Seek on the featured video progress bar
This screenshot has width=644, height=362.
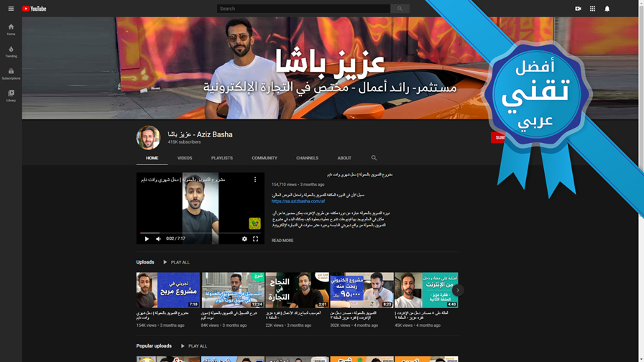coord(201,233)
